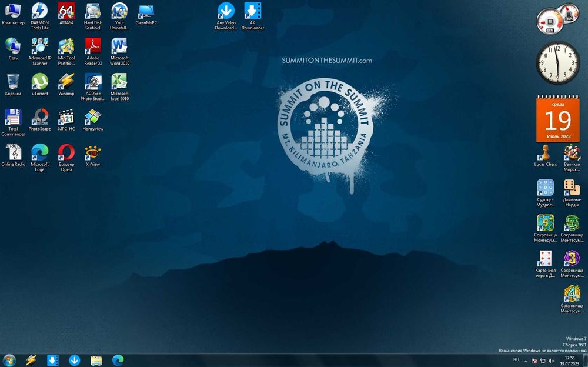Screen dimensions: 588x367
Task: Open Windows Explorer folder on taskbar
Action: 96,361
